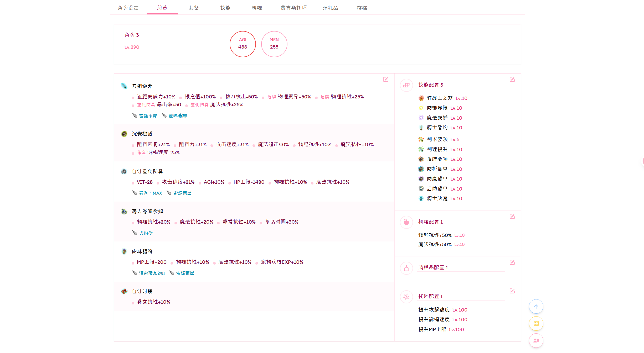Viewport: 644px width, 353px height.
Task: Click the yellow calculator floating button
Action: pyautogui.click(x=536, y=324)
